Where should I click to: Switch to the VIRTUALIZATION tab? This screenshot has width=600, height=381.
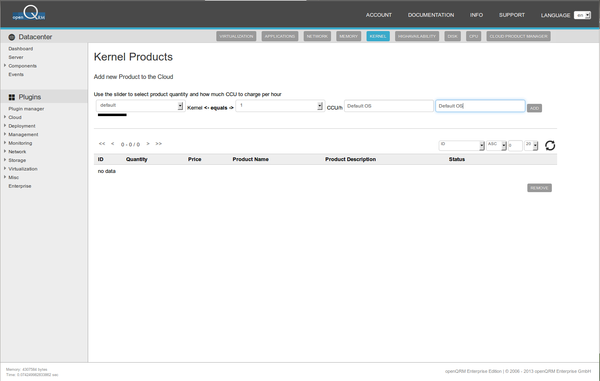tap(236, 36)
